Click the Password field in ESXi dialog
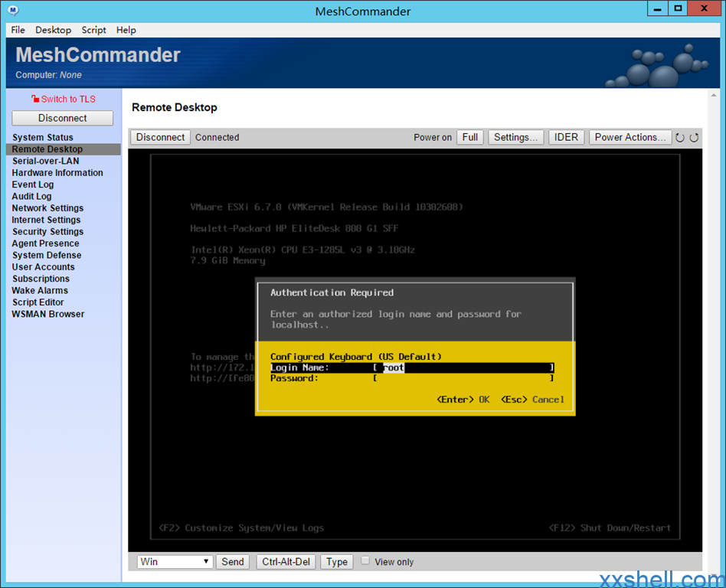This screenshot has width=726, height=588. click(463, 378)
